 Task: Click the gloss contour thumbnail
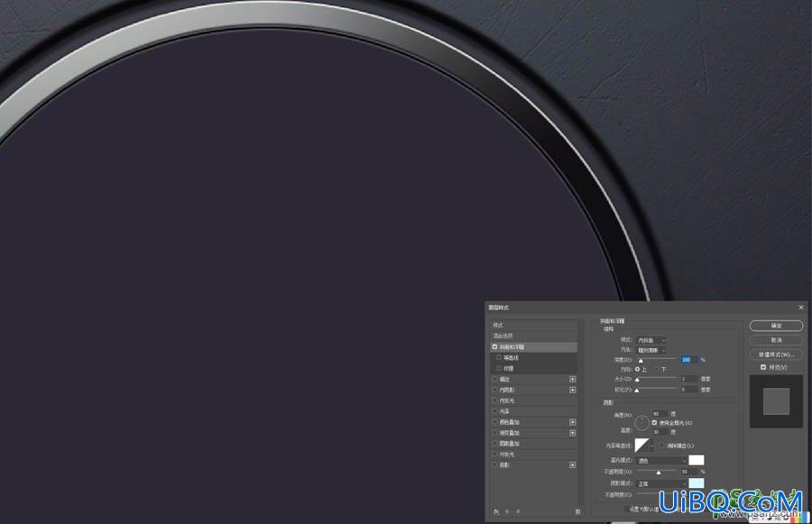641,446
